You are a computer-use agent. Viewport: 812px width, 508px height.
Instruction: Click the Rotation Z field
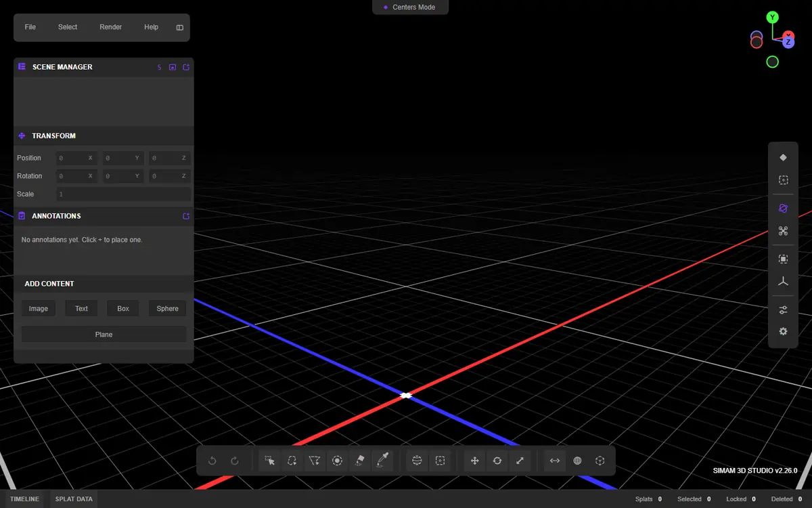[x=171, y=176]
